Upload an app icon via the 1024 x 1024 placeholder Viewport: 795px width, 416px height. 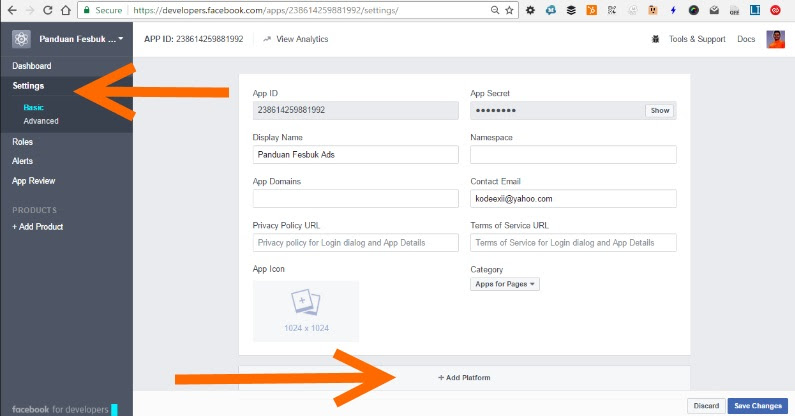pyautogui.click(x=306, y=311)
